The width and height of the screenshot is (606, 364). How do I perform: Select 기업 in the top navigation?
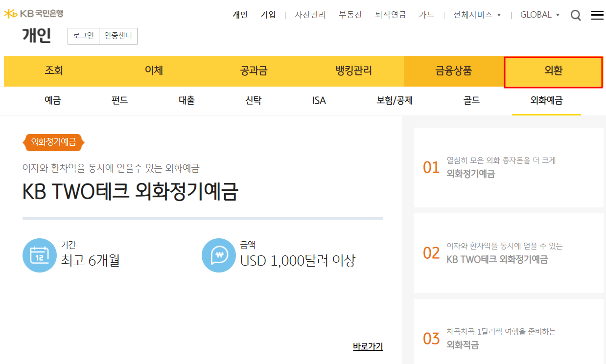point(268,15)
